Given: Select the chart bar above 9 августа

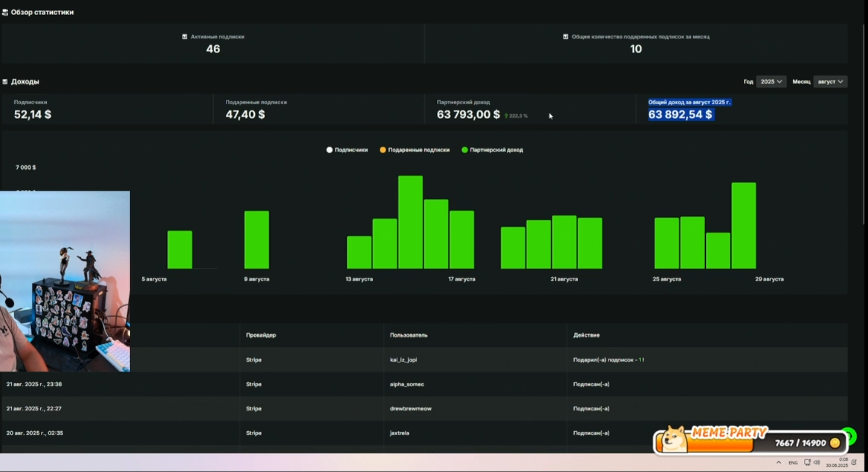Looking at the screenshot, I should (257, 240).
